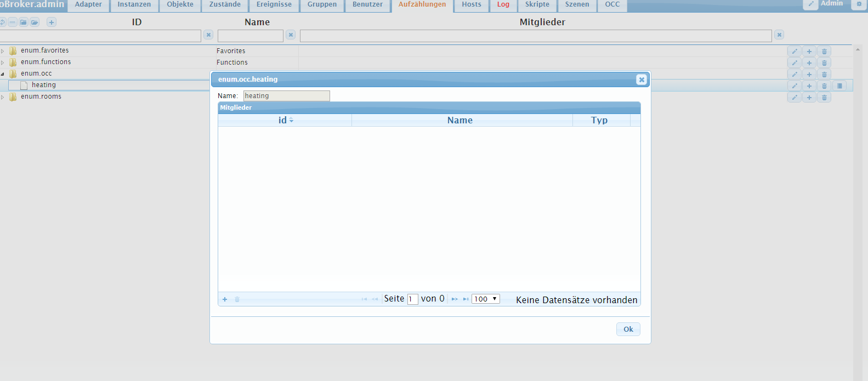Switch to the Szenen tab
The image size is (868, 381).
pyautogui.click(x=577, y=5)
